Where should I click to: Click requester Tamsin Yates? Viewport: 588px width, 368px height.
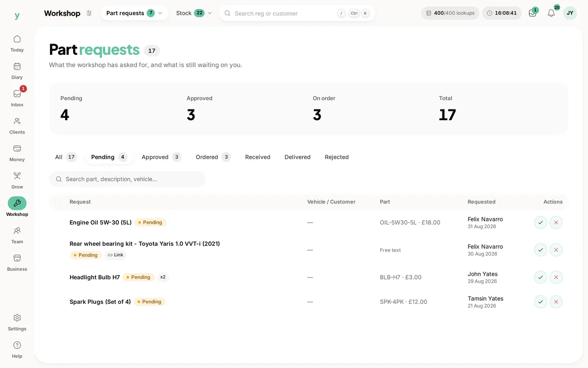click(486, 298)
